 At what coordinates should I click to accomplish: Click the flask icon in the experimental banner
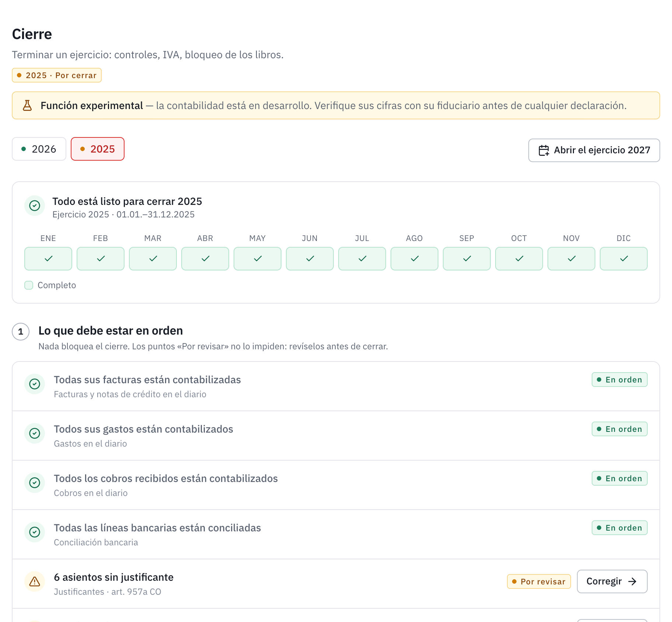tap(27, 105)
